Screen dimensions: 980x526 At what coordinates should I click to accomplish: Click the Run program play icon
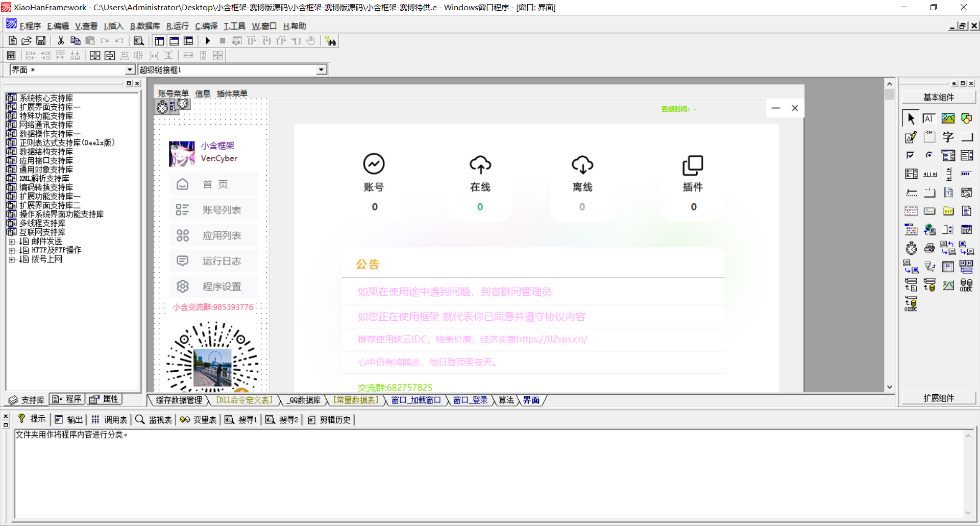(208, 41)
